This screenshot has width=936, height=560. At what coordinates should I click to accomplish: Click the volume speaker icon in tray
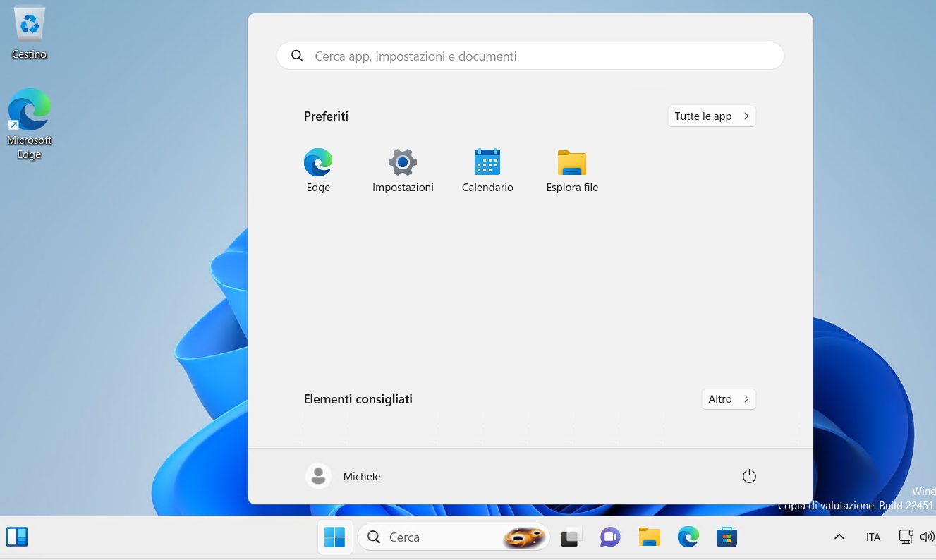[927, 537]
